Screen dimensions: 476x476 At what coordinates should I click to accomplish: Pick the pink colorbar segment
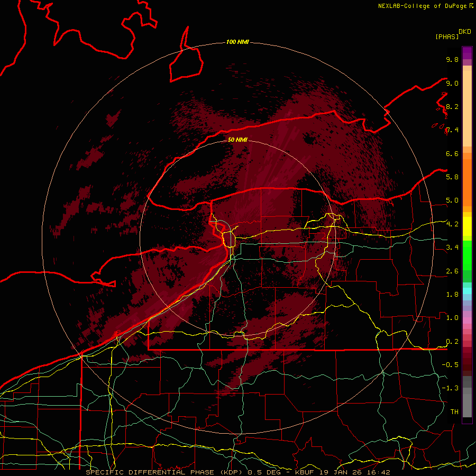(467, 321)
